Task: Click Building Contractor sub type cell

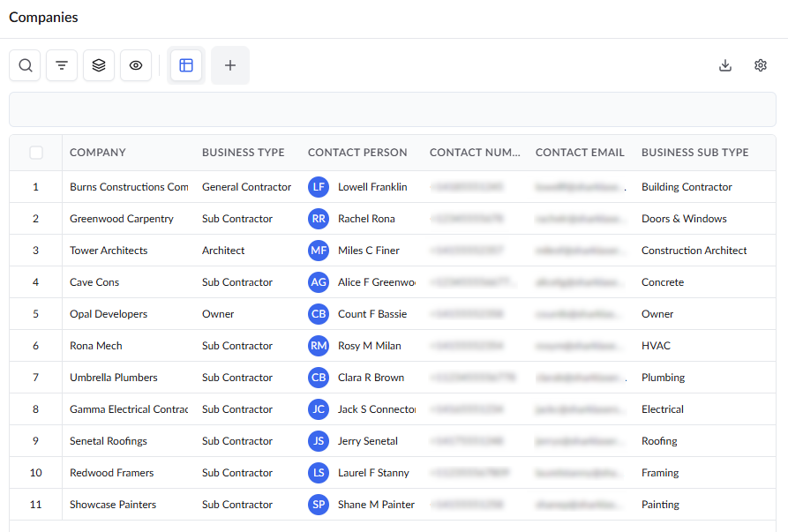Action: tap(687, 187)
